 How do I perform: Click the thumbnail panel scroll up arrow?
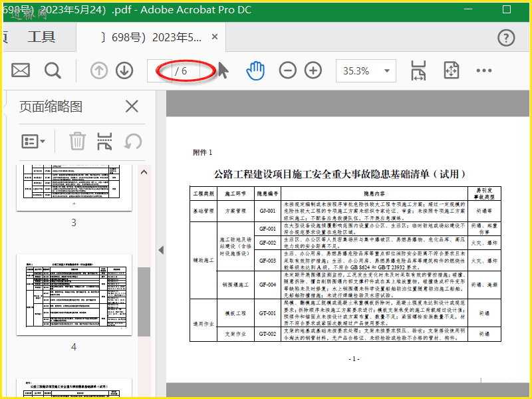144,172
